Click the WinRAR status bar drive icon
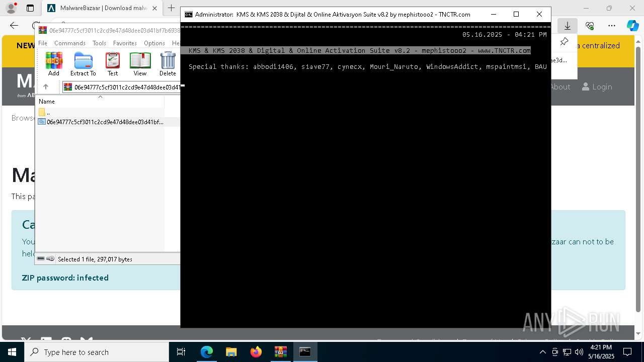The image size is (644, 362). tap(41, 259)
